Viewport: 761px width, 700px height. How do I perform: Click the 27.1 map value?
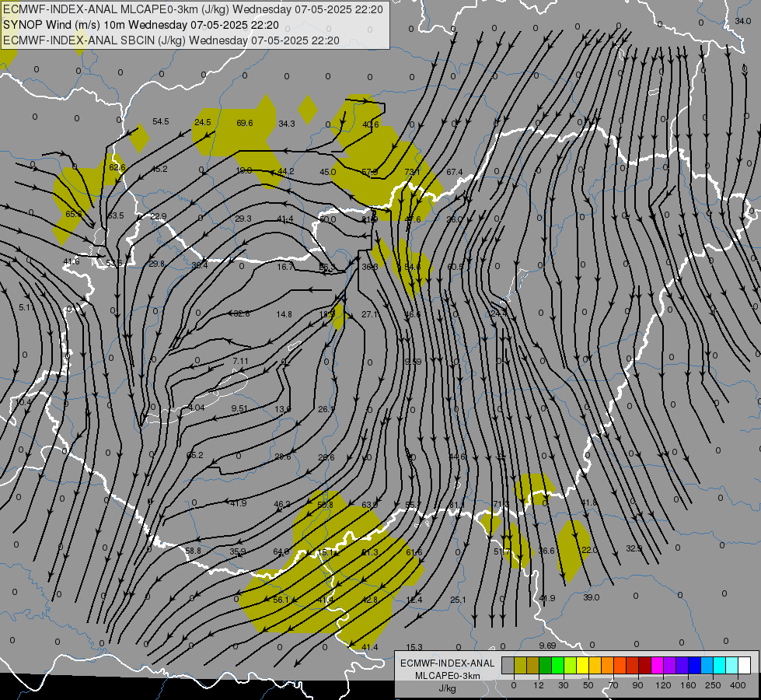click(x=370, y=314)
